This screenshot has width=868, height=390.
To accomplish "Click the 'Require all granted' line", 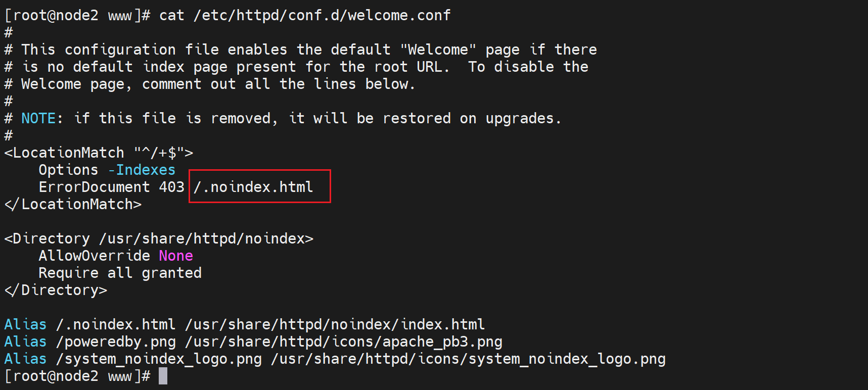I will point(120,273).
